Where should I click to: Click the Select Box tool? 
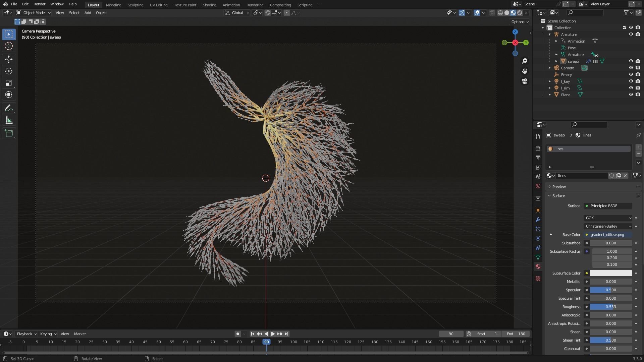9,34
